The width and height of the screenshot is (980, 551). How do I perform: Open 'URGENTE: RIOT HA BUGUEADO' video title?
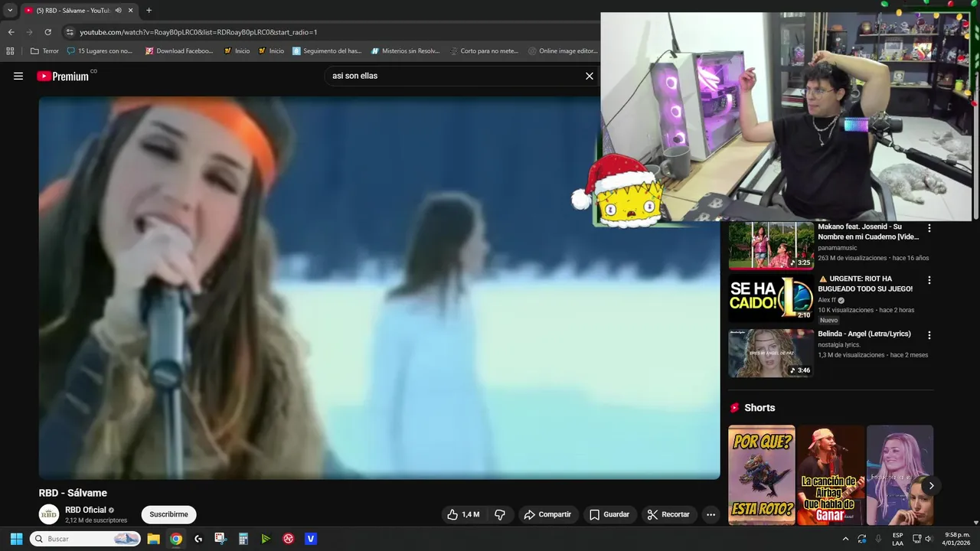click(865, 284)
